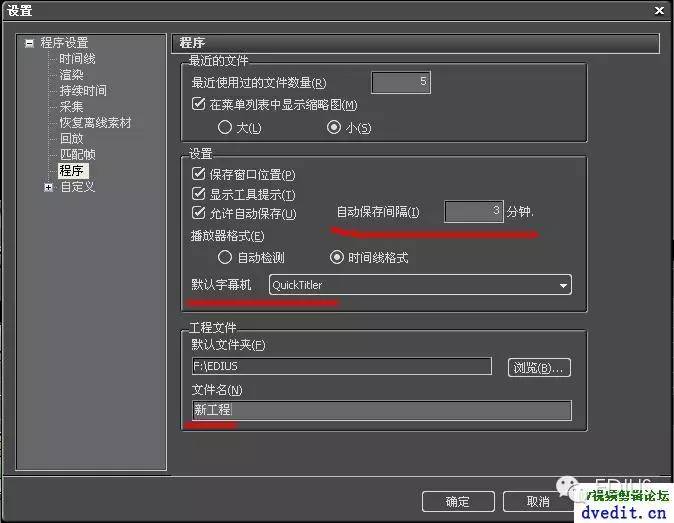Click the default folder path field F:\EDIUS
This screenshot has height=523, width=674.
coord(342,366)
